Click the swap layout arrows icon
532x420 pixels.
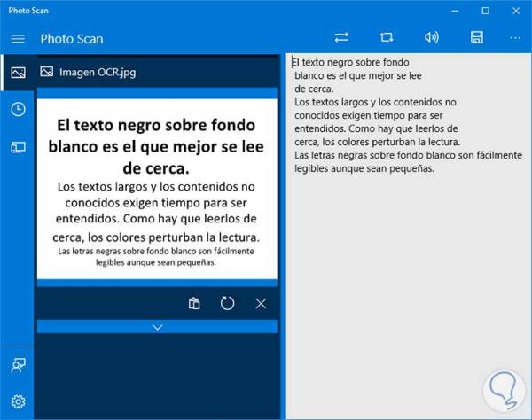point(341,37)
